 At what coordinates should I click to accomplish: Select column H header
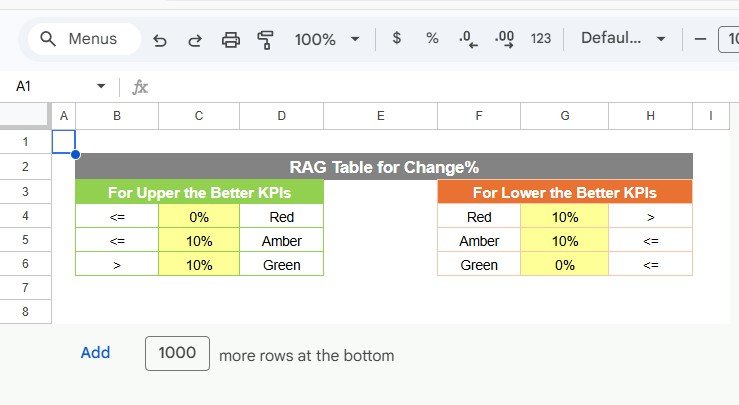(x=650, y=116)
